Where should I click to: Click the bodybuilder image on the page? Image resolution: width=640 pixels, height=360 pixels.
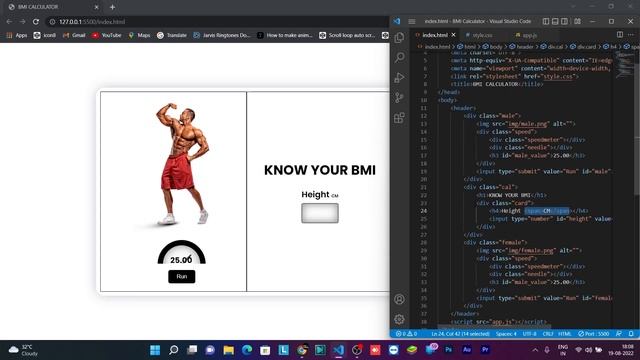(x=182, y=164)
